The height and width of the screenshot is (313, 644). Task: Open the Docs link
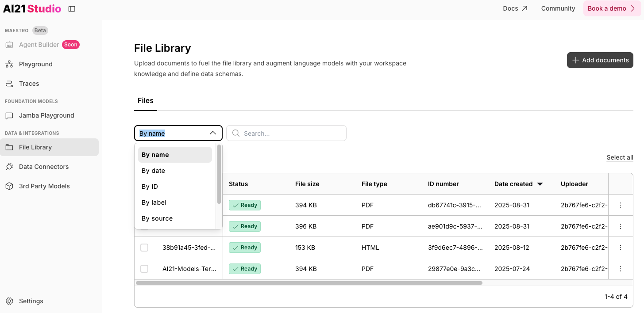[x=515, y=8]
